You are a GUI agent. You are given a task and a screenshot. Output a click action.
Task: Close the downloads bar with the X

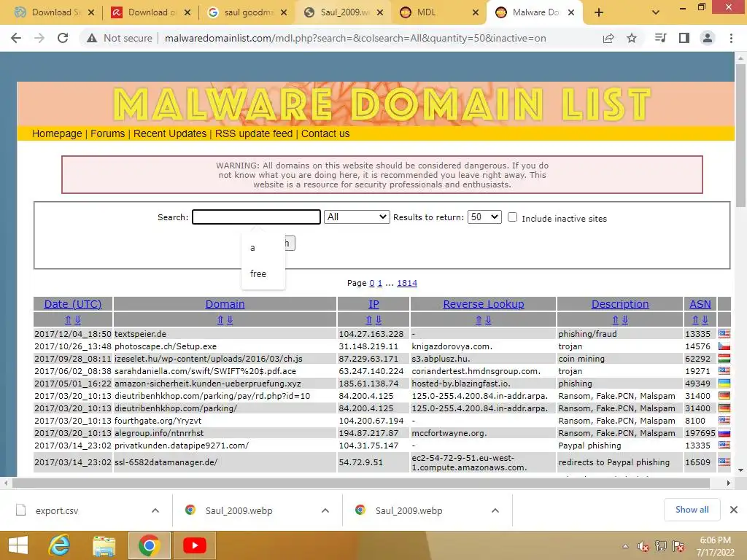point(734,510)
